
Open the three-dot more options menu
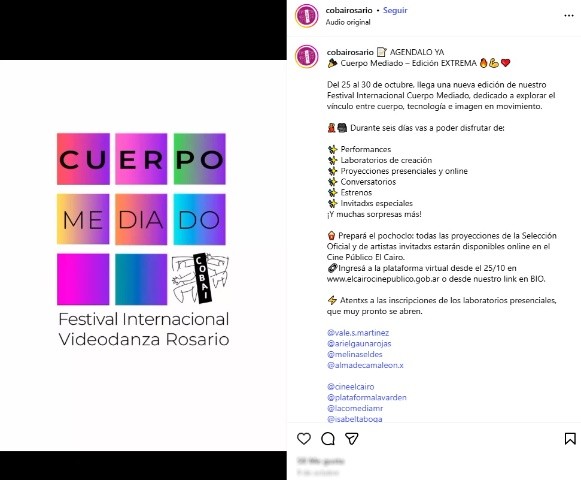point(569,16)
